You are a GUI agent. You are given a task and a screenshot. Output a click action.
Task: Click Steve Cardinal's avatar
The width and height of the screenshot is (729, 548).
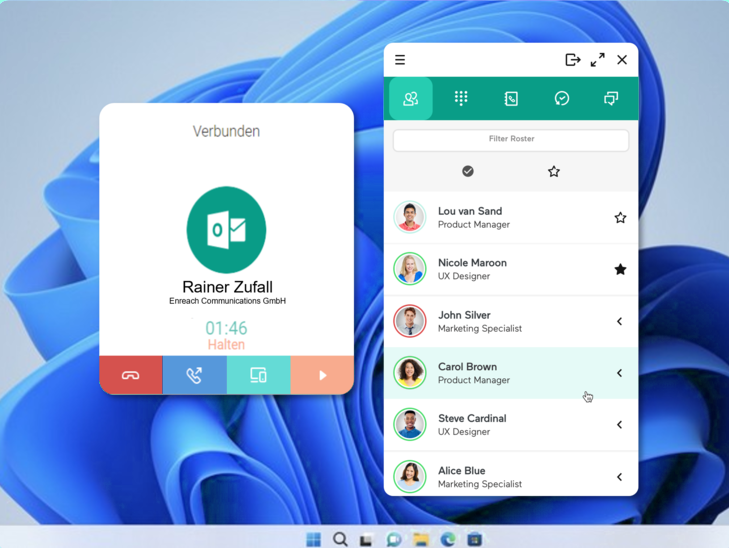[x=410, y=424]
